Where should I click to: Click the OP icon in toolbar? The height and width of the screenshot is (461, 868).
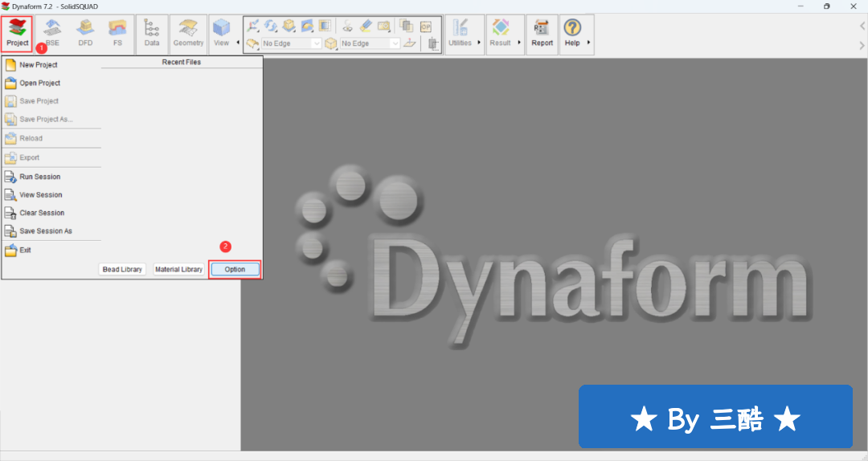click(x=425, y=27)
